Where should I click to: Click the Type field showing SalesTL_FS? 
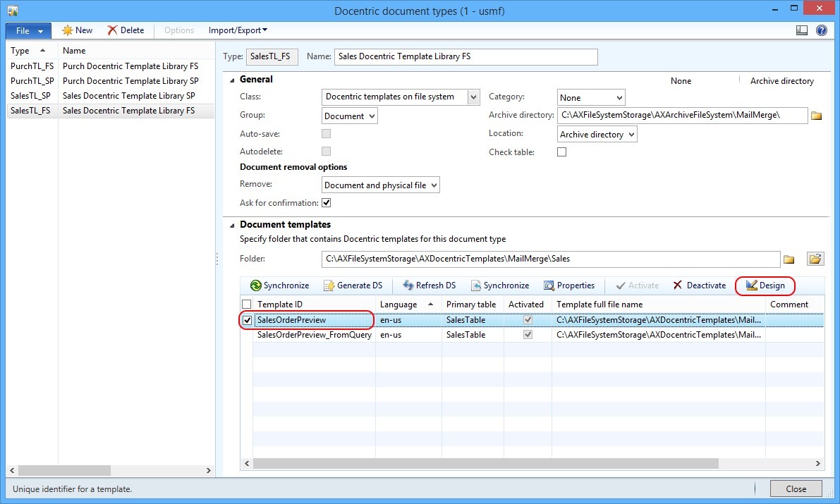point(272,57)
